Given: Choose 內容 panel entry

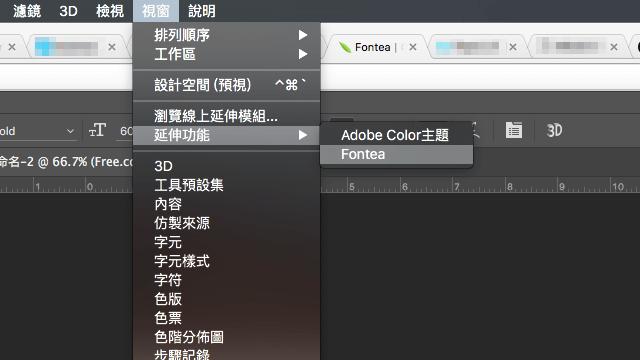Looking at the screenshot, I should click(227, 204).
